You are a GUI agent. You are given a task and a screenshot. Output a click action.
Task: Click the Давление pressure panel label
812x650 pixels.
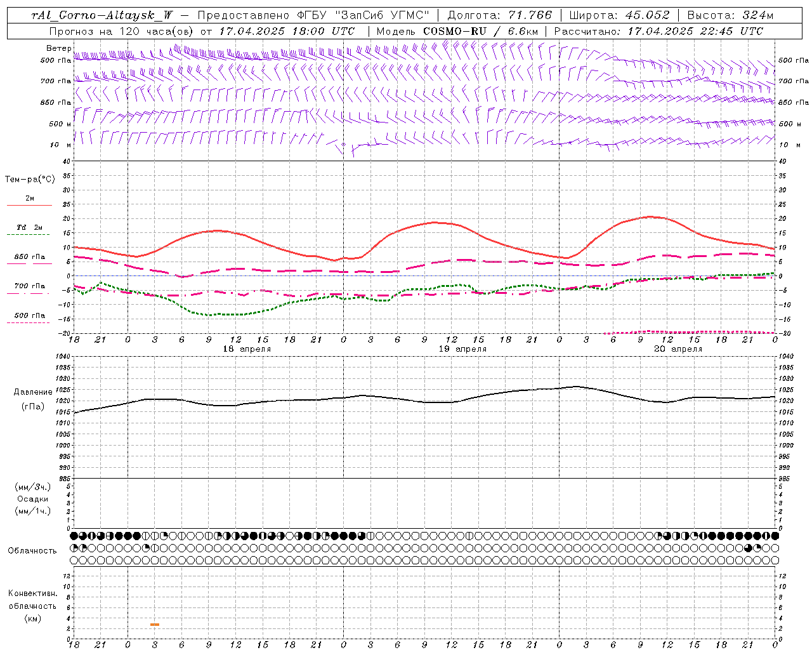pyautogui.click(x=33, y=392)
